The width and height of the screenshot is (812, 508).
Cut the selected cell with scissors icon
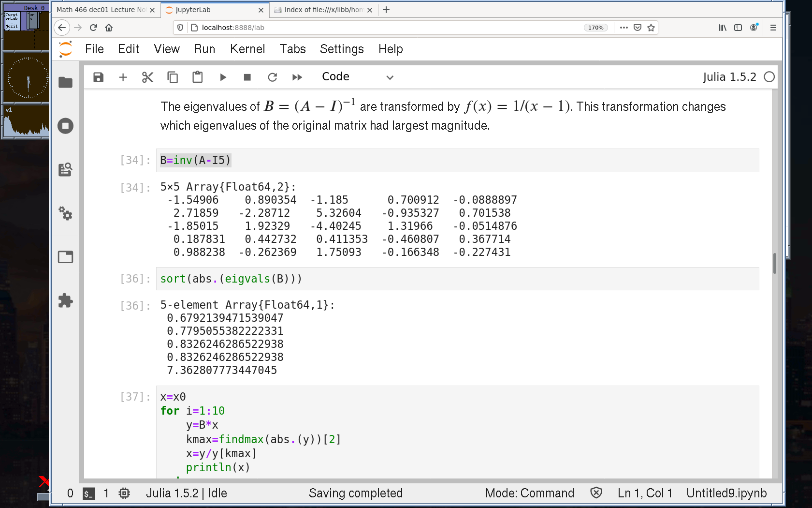(147, 77)
